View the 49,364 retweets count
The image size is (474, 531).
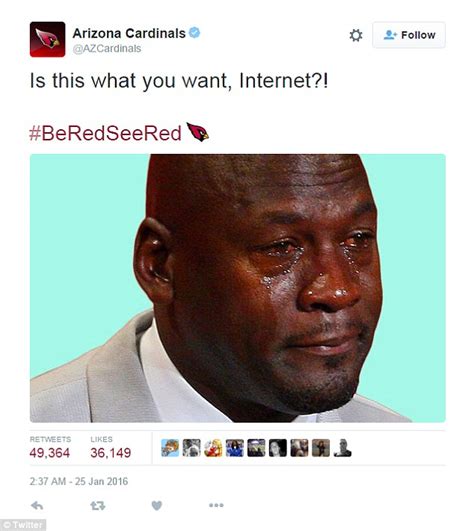click(x=50, y=453)
